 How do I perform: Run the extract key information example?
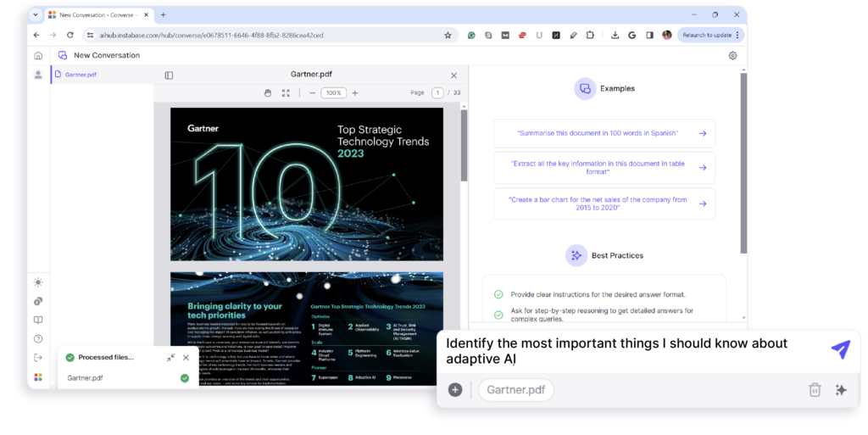604,168
